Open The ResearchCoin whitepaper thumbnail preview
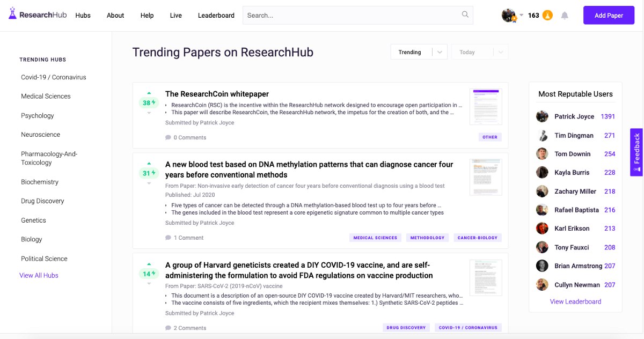Viewport: 644px width, 339px height. [x=486, y=107]
